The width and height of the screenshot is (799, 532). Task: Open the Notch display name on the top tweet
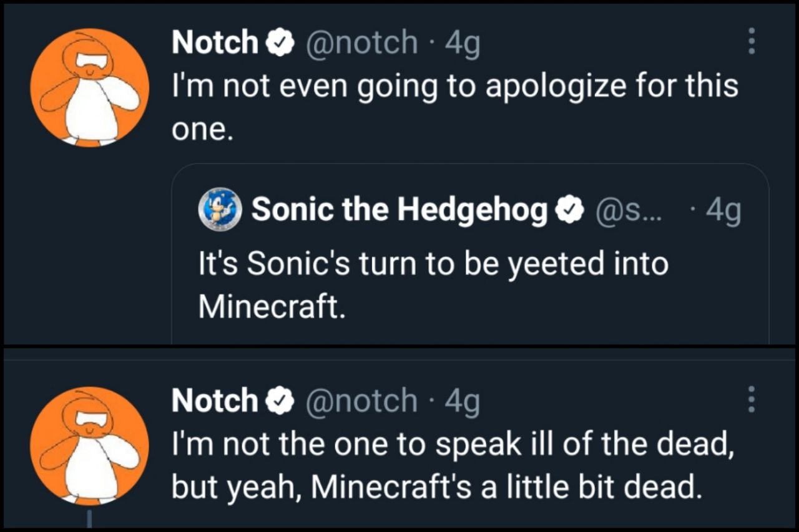215,42
